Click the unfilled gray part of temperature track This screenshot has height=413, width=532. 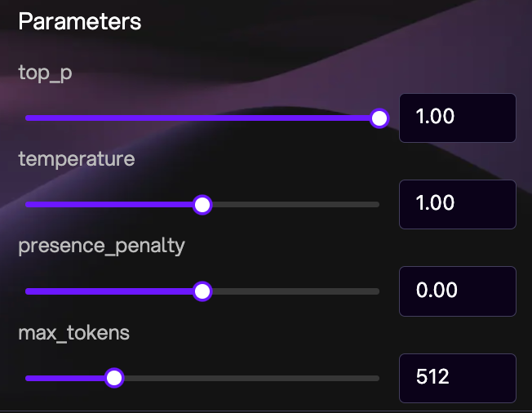point(294,204)
